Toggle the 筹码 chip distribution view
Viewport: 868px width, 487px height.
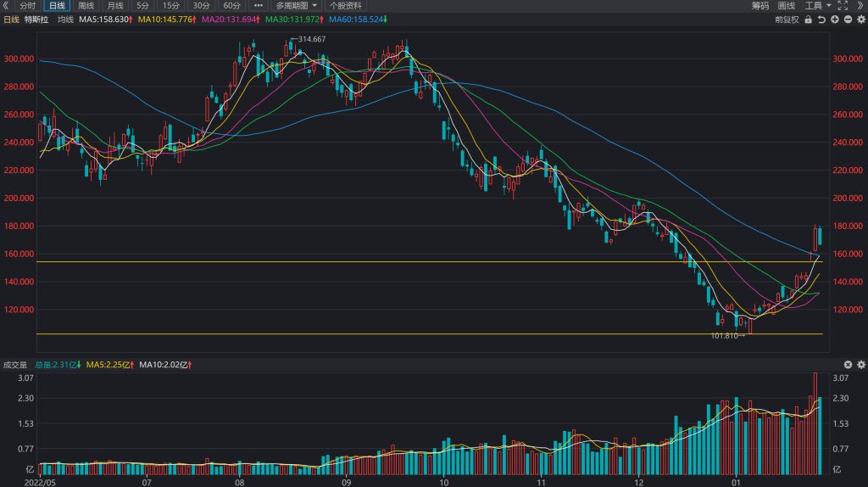point(760,6)
